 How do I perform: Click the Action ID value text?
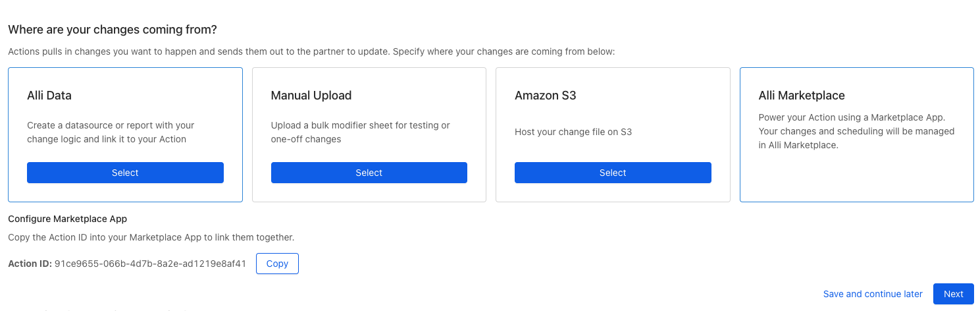tap(150, 264)
